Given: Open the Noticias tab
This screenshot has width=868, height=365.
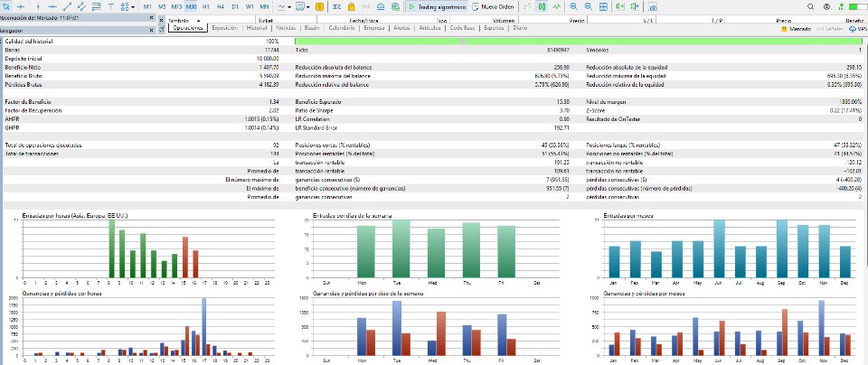Looking at the screenshot, I should [286, 28].
